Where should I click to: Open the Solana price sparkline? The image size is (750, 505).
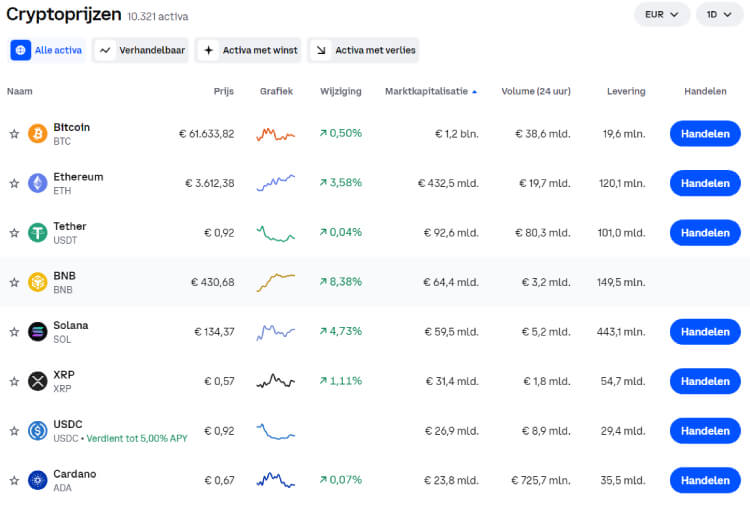pos(276,332)
